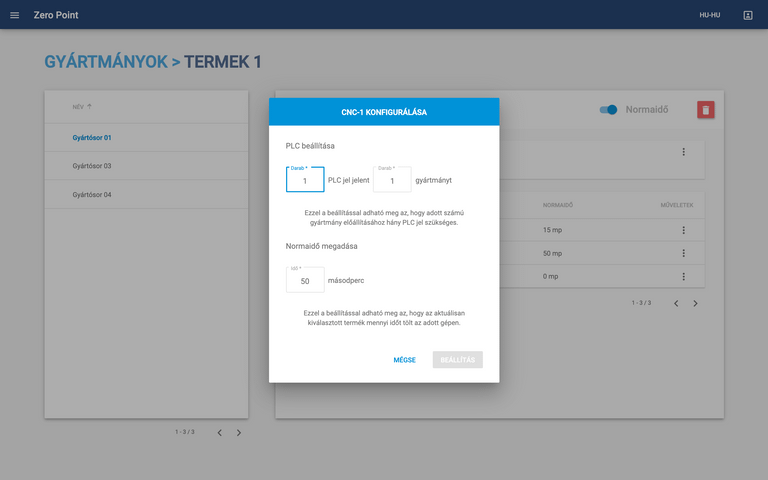Open the hamburger navigation menu
Viewport: 768px width, 480px height.
point(14,15)
